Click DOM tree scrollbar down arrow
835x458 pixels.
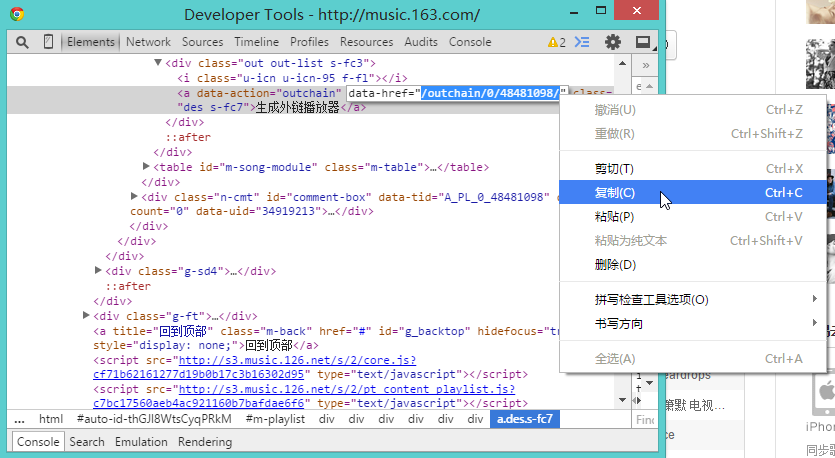[x=622, y=400]
